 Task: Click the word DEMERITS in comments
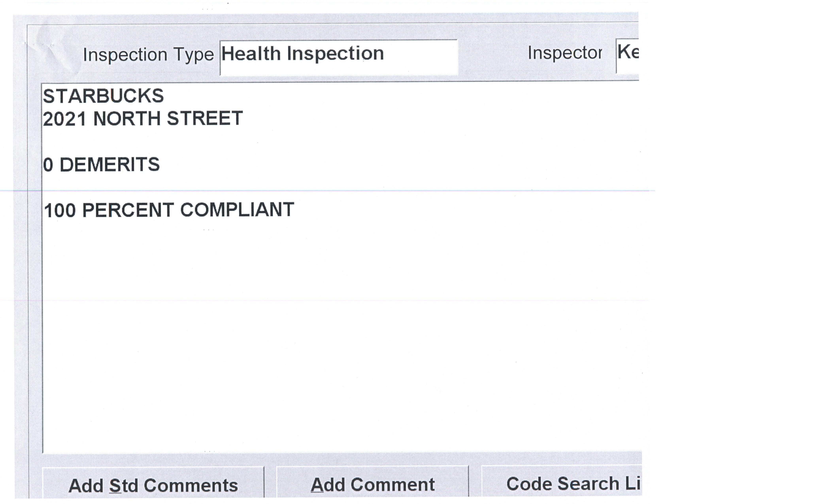click(x=109, y=165)
